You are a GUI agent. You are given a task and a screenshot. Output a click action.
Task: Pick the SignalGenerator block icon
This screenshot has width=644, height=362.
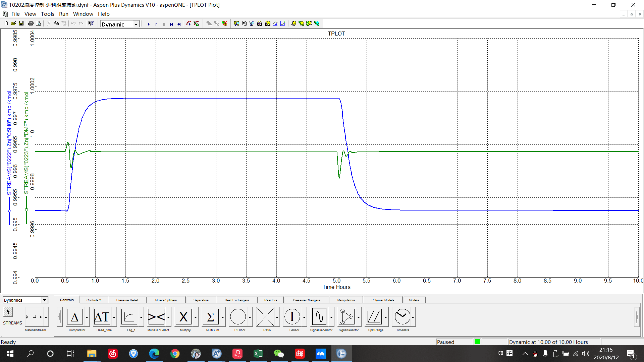pyautogui.click(x=319, y=317)
